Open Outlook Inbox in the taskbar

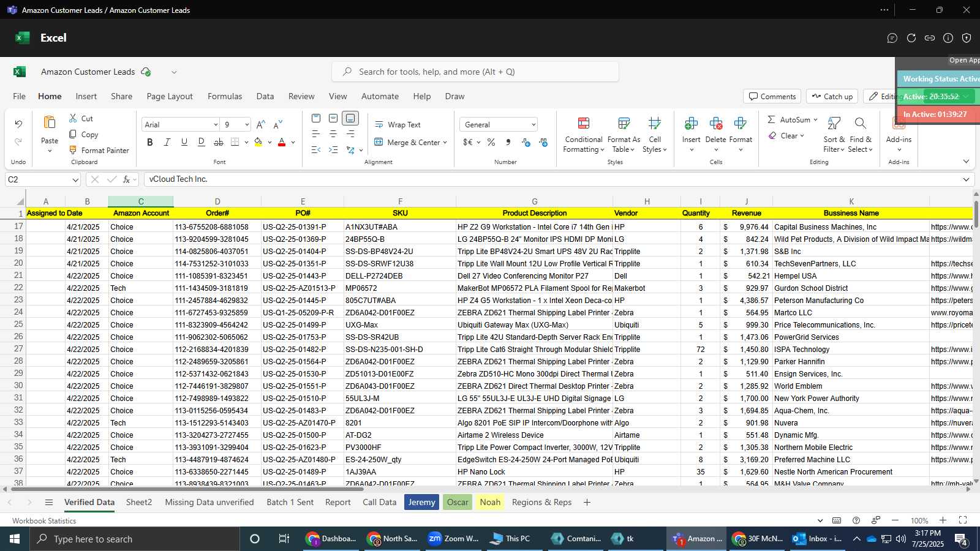[x=817, y=539]
